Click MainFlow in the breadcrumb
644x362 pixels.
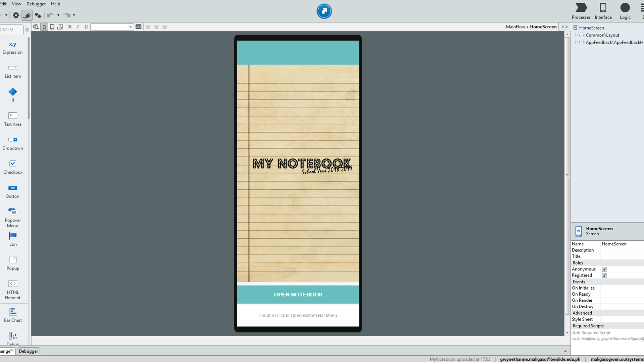515,27
